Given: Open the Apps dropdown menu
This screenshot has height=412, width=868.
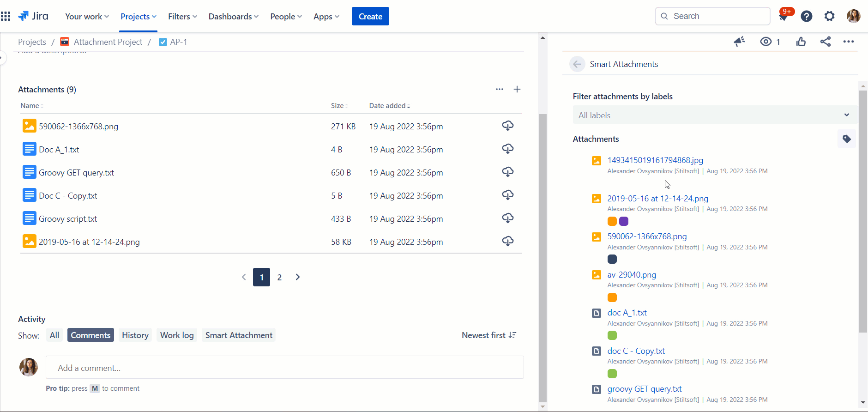Looking at the screenshot, I should click(x=326, y=17).
